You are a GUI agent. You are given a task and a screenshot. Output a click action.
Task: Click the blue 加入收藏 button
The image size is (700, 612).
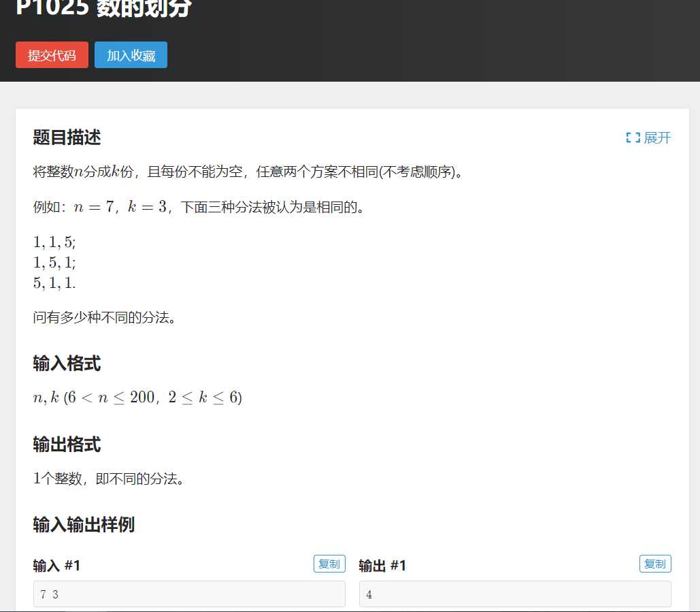(x=131, y=55)
